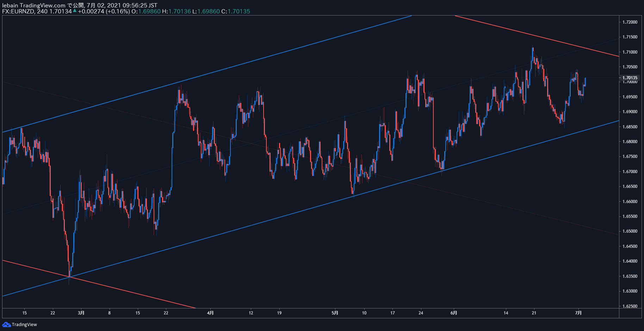Click the 1.72000 price axis label
This screenshot has height=331, width=644.
tap(630, 22)
